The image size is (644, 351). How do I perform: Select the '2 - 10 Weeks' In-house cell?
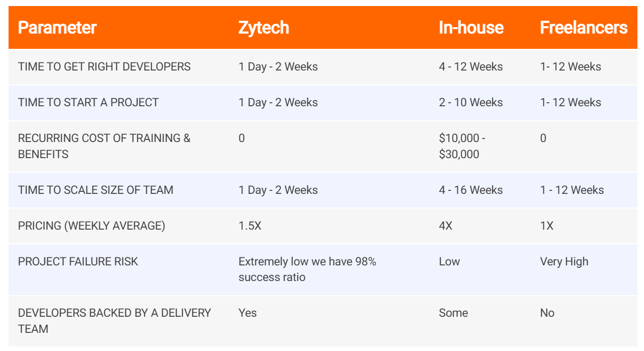tap(470, 102)
